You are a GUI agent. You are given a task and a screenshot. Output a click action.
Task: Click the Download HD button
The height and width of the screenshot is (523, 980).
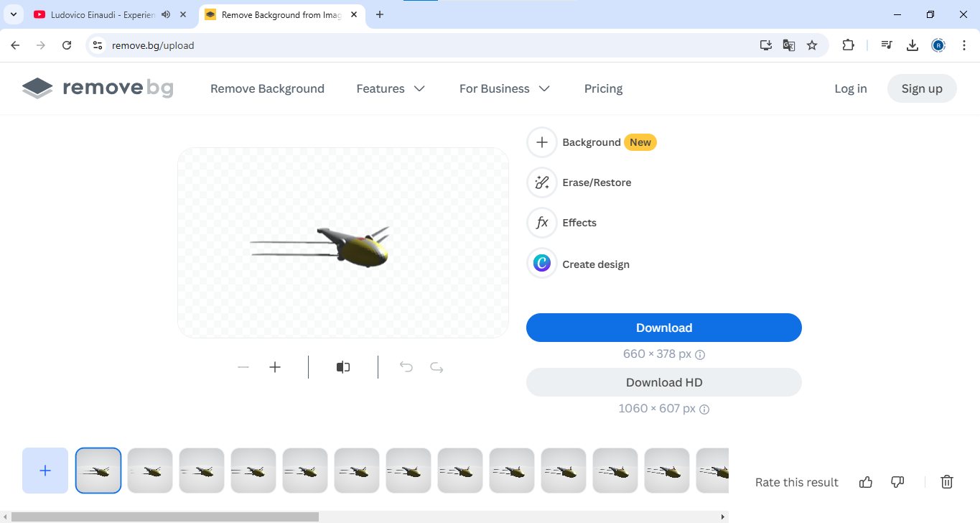[664, 382]
